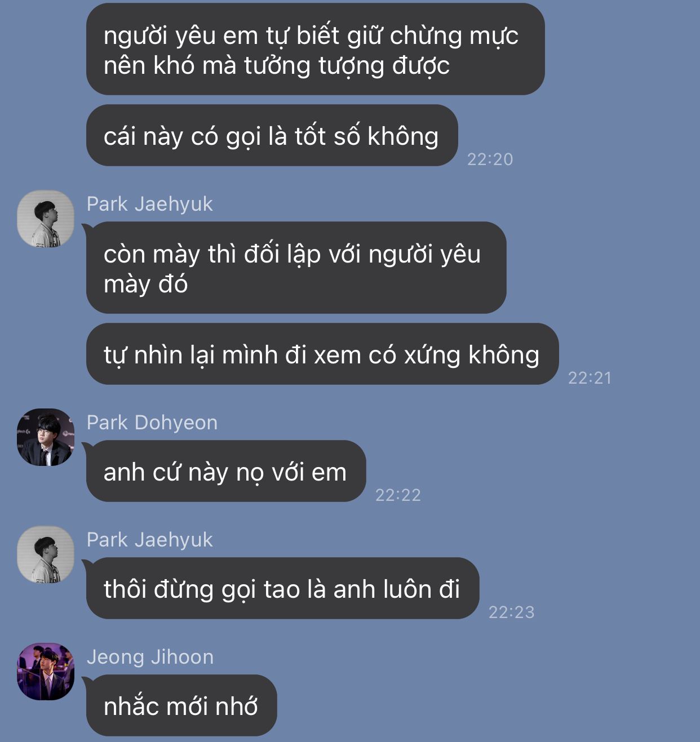Viewport: 700px width, 742px height.
Task: Tap second Park Jaehyuk name label
Action: click(149, 540)
